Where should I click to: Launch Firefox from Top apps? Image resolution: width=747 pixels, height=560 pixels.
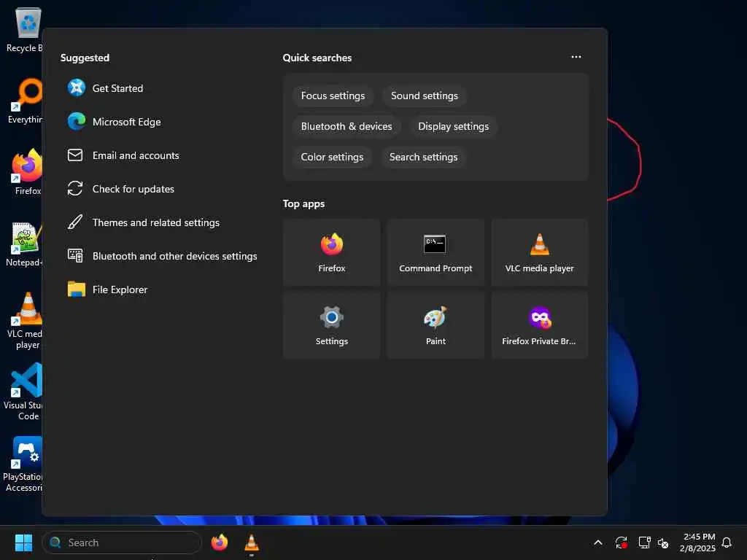(332, 252)
